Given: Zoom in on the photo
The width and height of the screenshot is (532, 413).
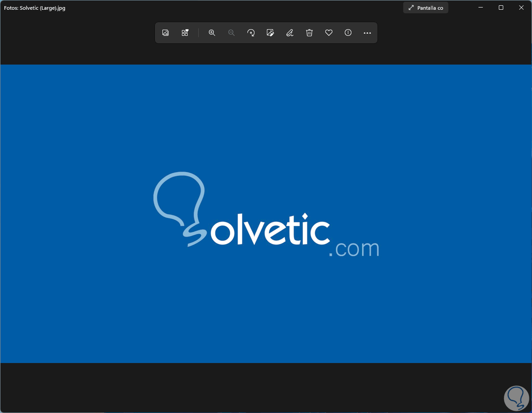Looking at the screenshot, I should click(x=212, y=33).
